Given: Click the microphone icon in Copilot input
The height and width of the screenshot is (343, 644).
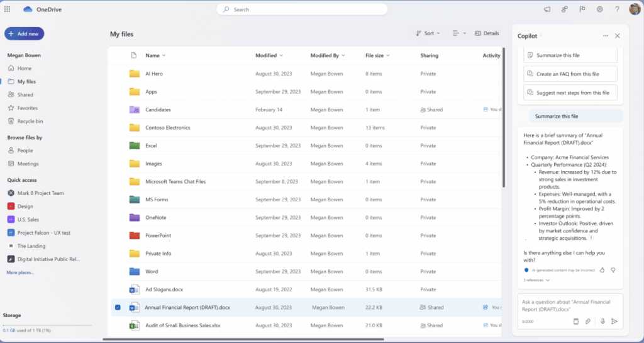Looking at the screenshot, I should pyautogui.click(x=602, y=321).
